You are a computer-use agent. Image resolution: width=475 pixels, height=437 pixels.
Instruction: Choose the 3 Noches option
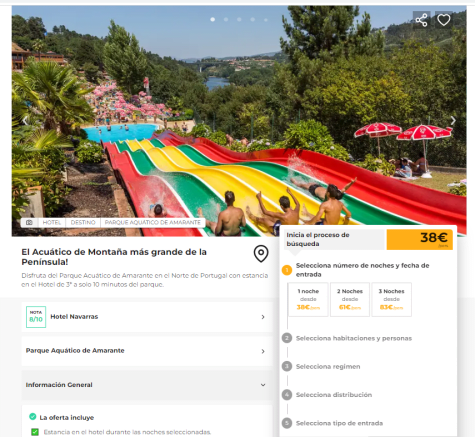pos(391,299)
